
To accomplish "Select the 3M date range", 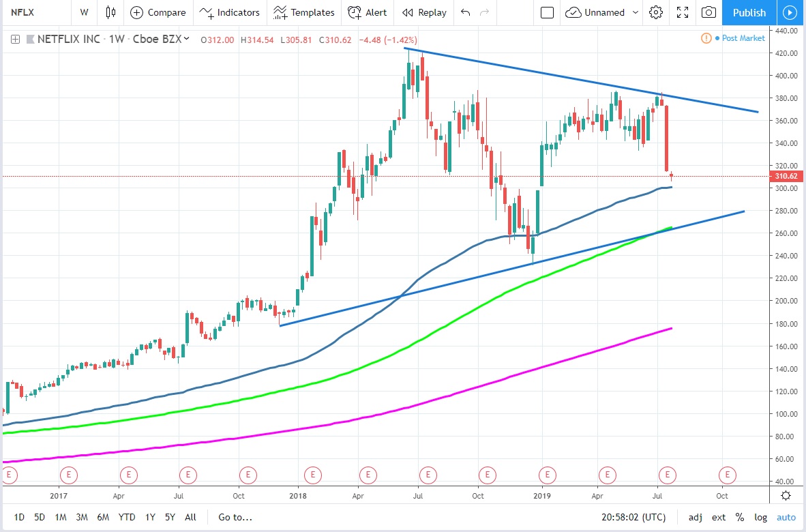I will (x=82, y=517).
